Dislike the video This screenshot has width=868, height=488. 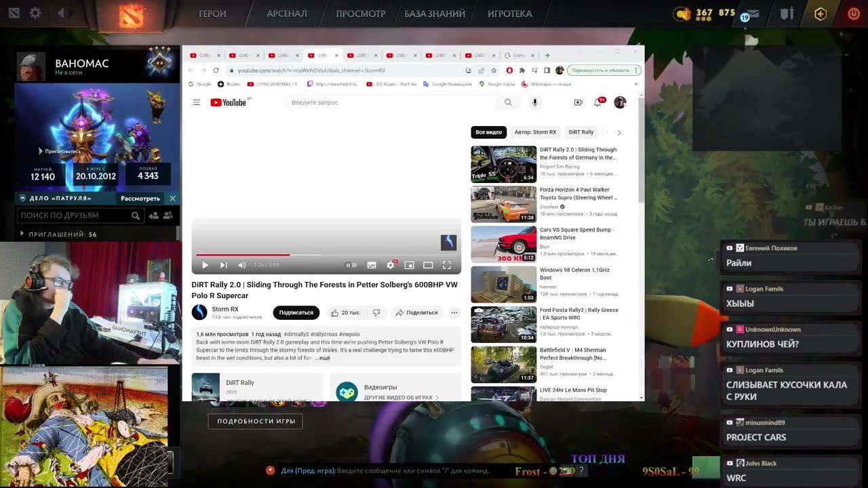point(376,312)
